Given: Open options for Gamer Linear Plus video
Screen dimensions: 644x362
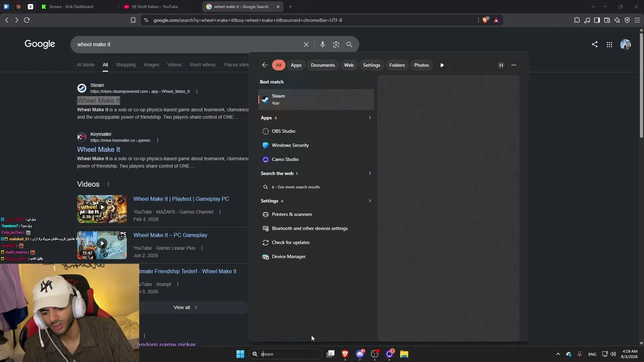Looking at the screenshot, I should (202, 248).
